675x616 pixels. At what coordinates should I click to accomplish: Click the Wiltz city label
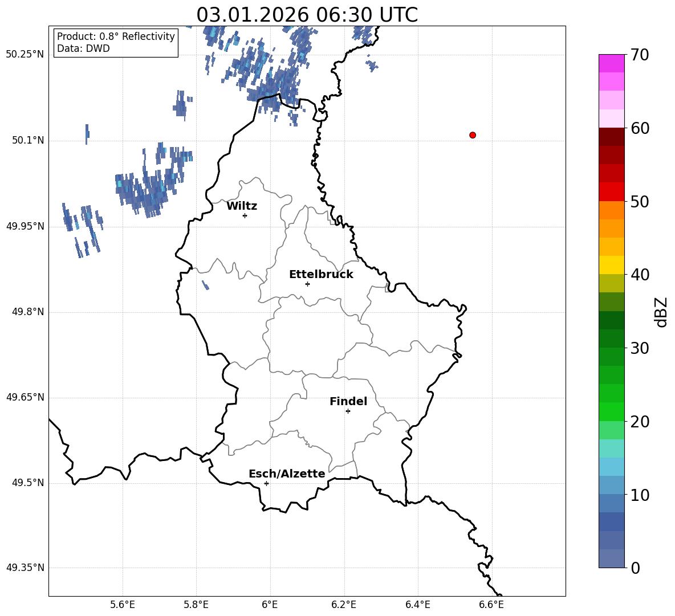coord(242,206)
